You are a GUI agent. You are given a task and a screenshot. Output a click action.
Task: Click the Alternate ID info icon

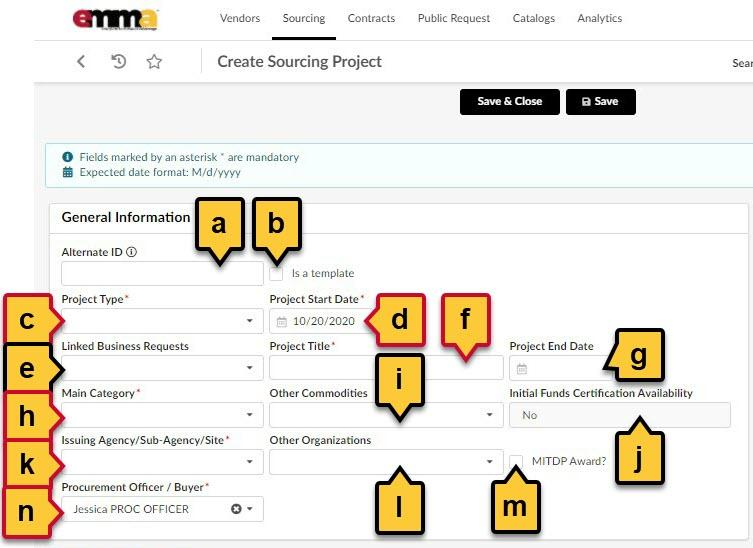[x=132, y=252]
